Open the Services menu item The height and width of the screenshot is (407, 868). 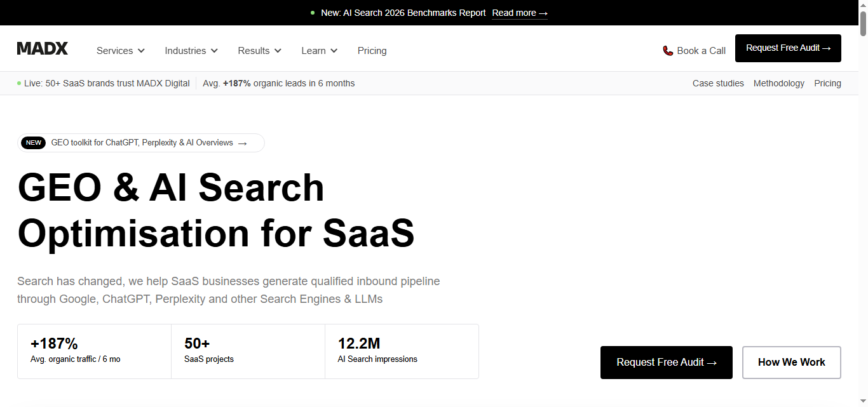click(121, 51)
